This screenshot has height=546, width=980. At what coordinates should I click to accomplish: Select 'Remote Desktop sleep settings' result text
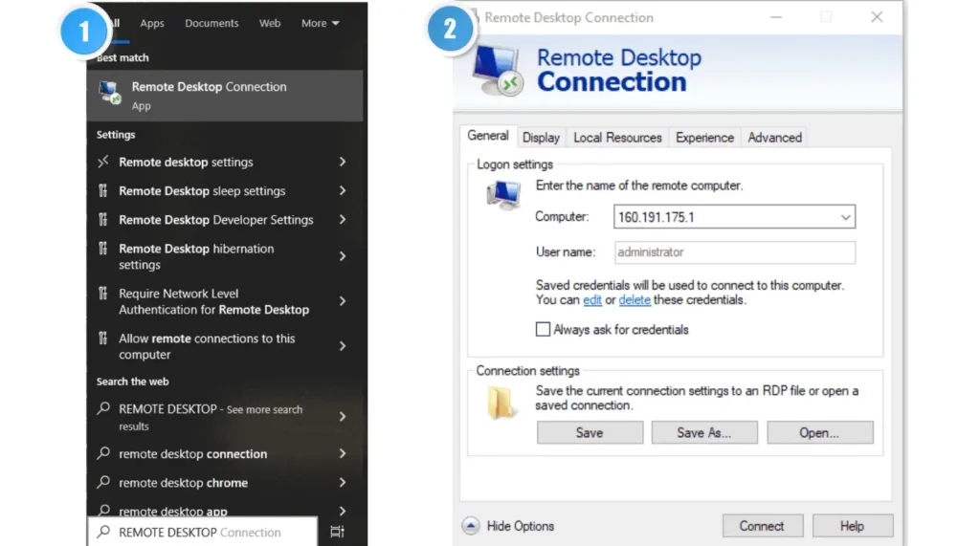point(202,191)
